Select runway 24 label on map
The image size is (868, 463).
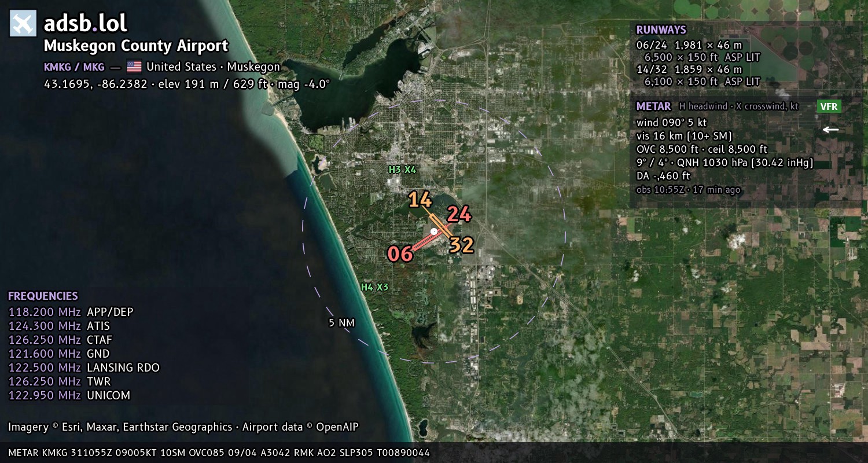[x=459, y=215]
